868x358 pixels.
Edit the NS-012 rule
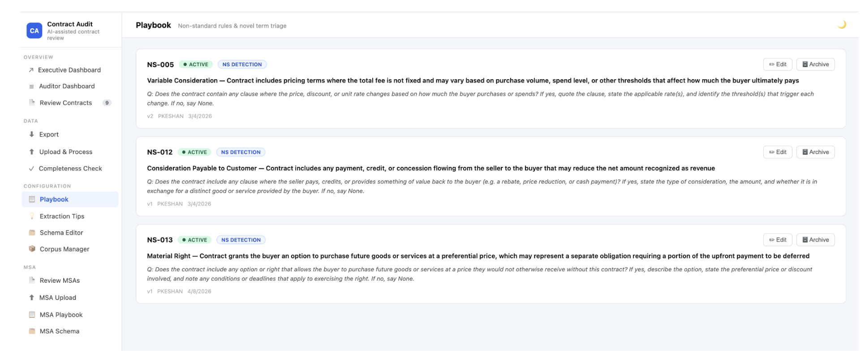tap(778, 152)
